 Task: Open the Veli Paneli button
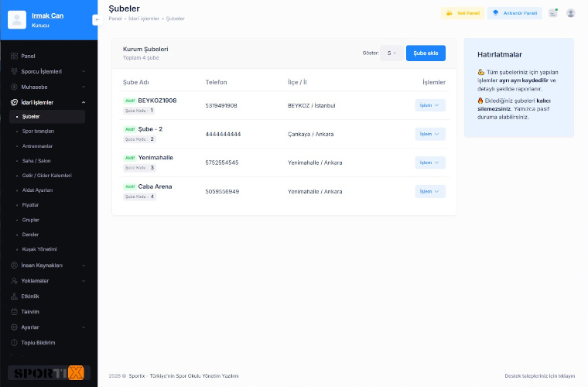pyautogui.click(x=463, y=13)
